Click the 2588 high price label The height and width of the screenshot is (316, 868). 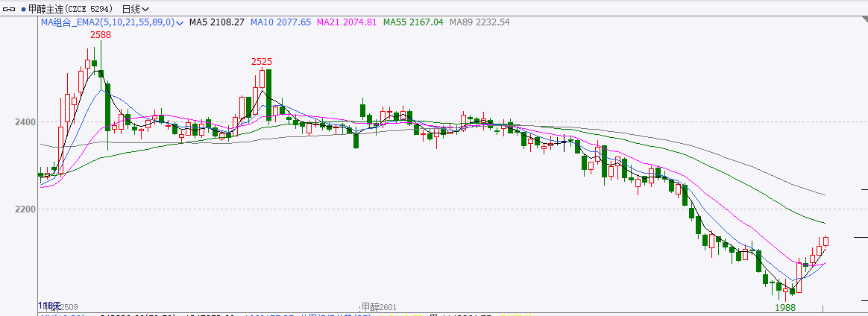[x=101, y=34]
